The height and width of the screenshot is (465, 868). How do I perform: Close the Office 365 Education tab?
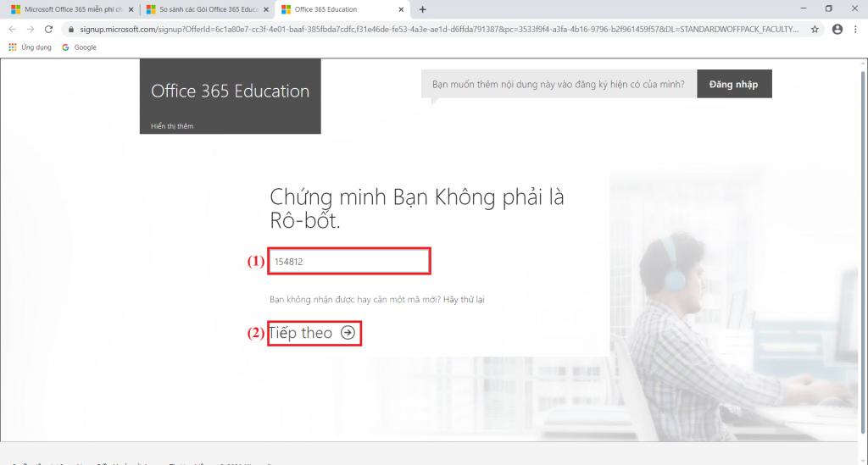(401, 9)
